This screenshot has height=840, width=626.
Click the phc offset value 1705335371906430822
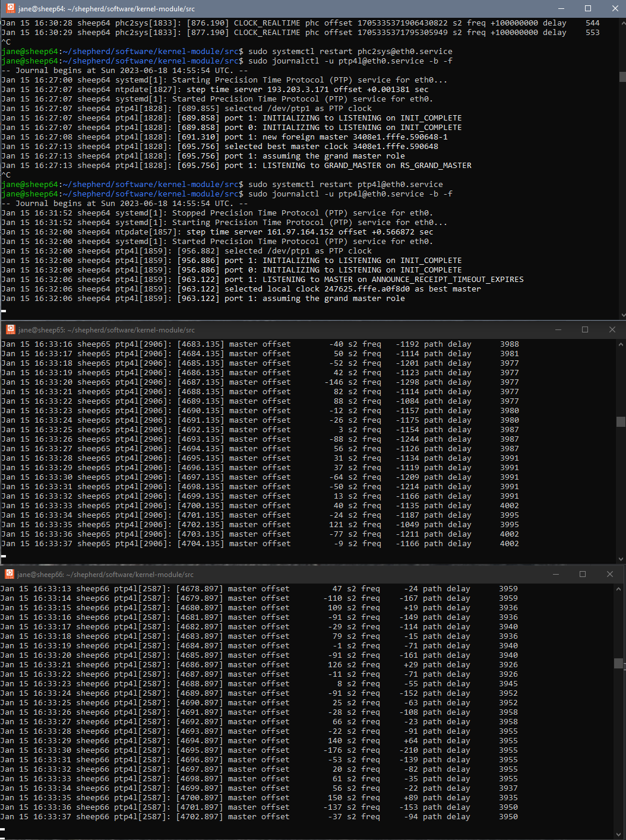[x=402, y=23]
